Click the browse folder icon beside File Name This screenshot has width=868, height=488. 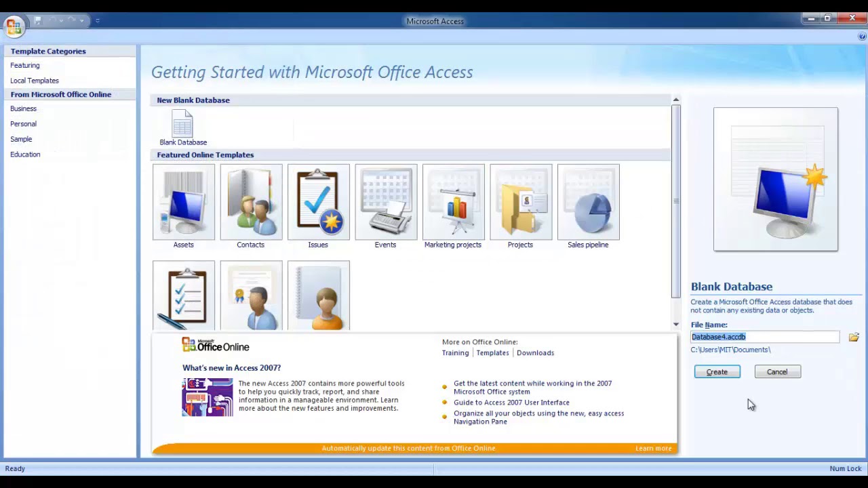853,337
